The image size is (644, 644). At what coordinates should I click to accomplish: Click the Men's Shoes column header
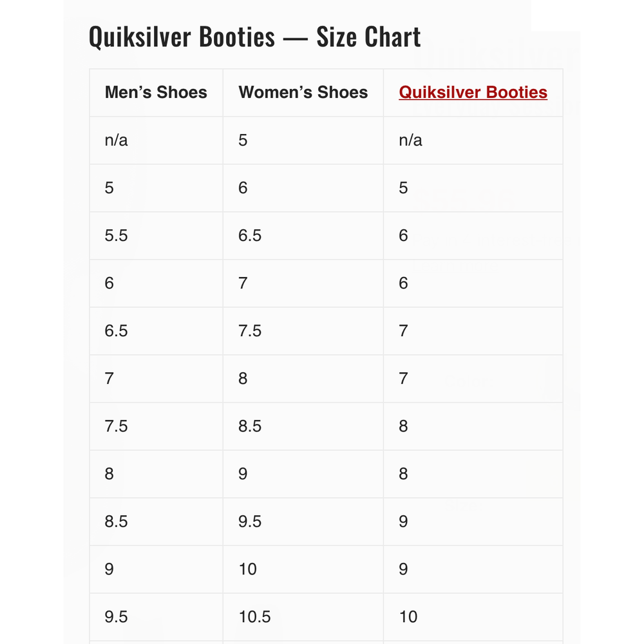click(x=156, y=93)
